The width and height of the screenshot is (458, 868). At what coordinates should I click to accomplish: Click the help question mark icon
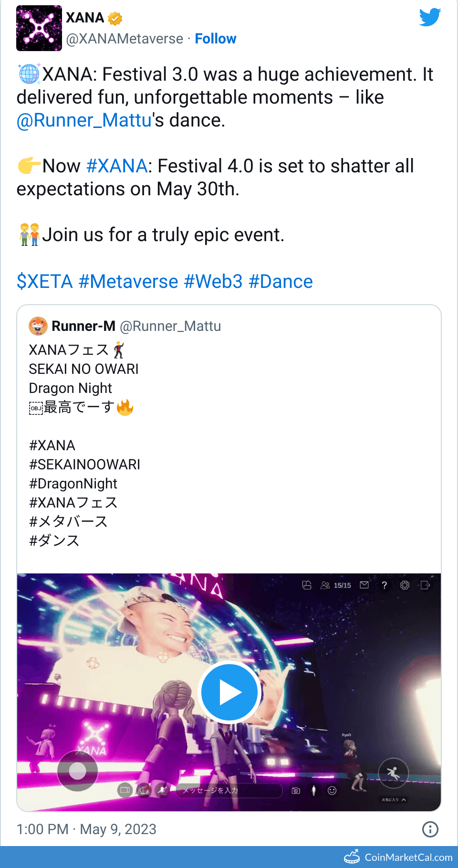(x=384, y=585)
